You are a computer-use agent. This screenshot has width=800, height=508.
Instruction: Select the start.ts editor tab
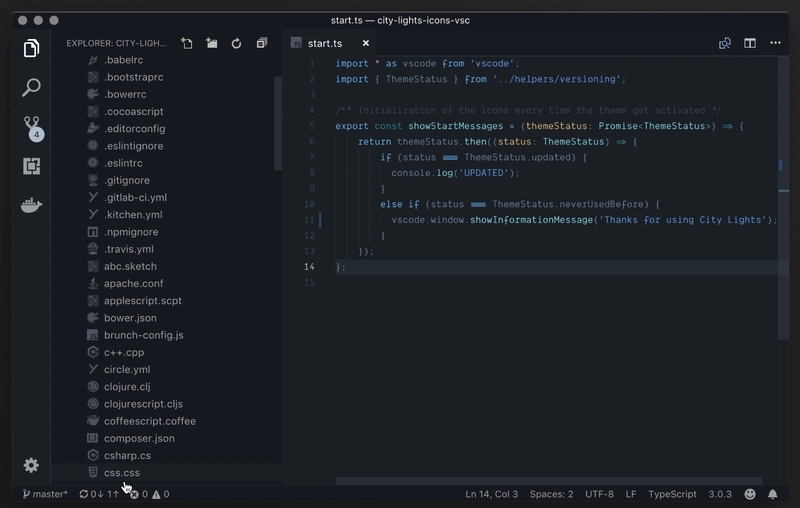tap(330, 43)
